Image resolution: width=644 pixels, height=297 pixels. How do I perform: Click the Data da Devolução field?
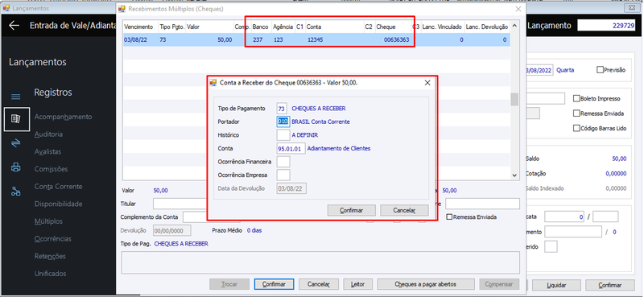(291, 188)
